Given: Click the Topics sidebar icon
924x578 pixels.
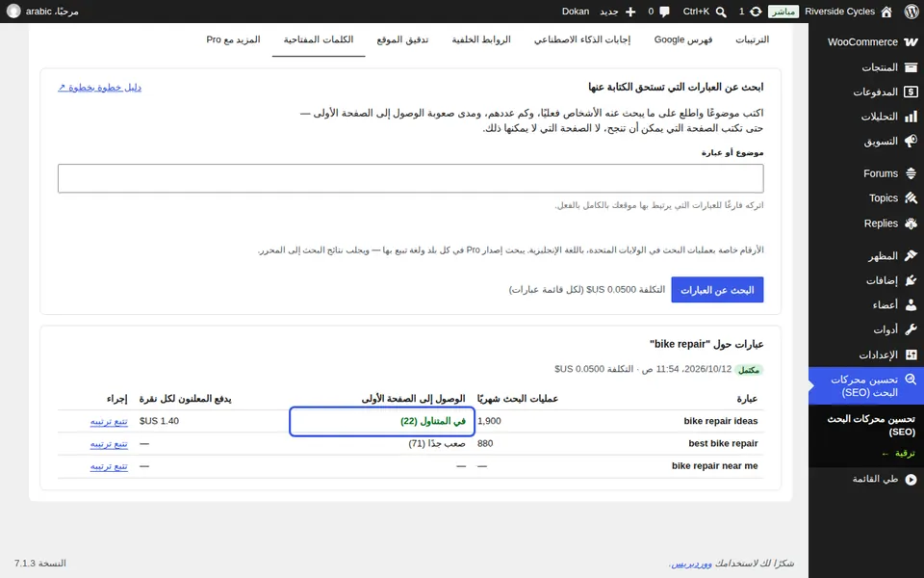Looking at the screenshot, I should tap(911, 198).
